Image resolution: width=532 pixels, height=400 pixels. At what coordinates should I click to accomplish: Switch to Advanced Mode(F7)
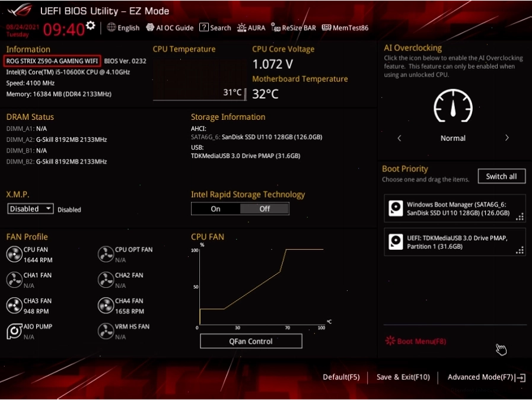point(480,377)
